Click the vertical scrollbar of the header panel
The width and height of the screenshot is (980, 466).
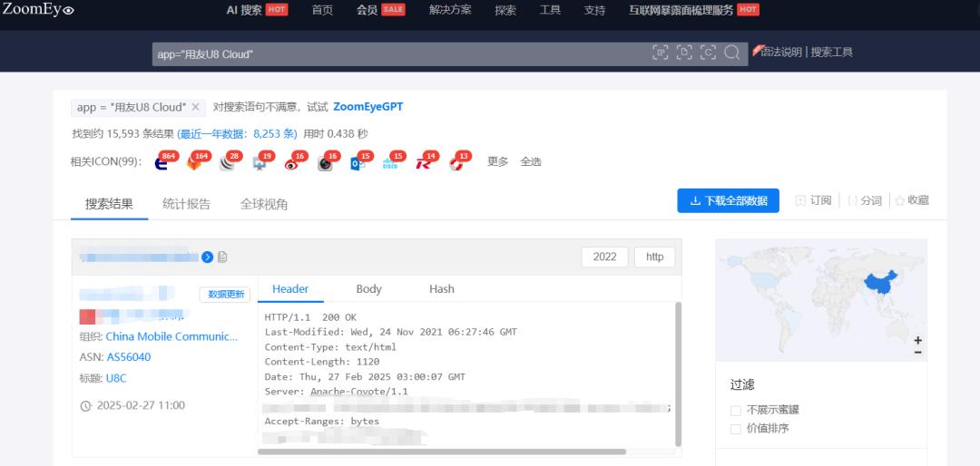pyautogui.click(x=678, y=374)
